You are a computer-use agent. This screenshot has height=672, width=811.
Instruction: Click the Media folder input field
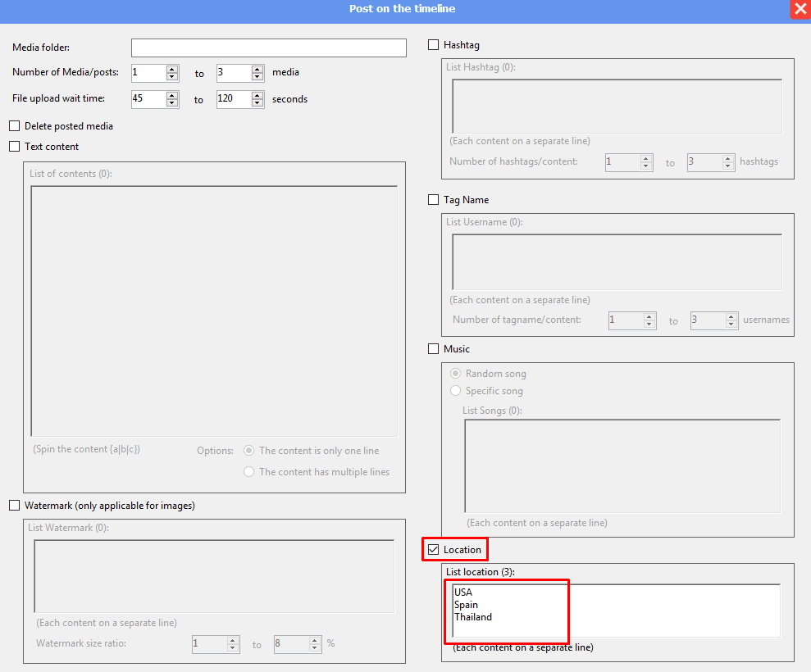(x=268, y=48)
